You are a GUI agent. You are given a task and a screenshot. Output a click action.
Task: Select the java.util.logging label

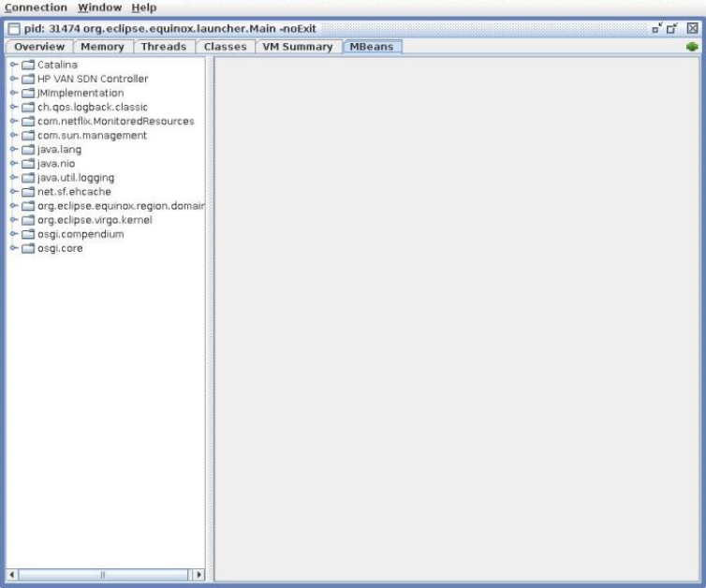[76, 178]
